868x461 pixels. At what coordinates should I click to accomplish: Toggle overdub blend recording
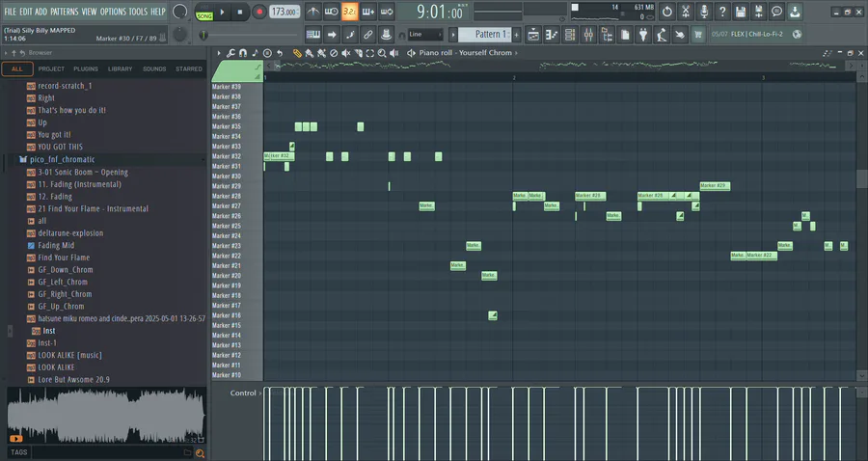pos(367,11)
